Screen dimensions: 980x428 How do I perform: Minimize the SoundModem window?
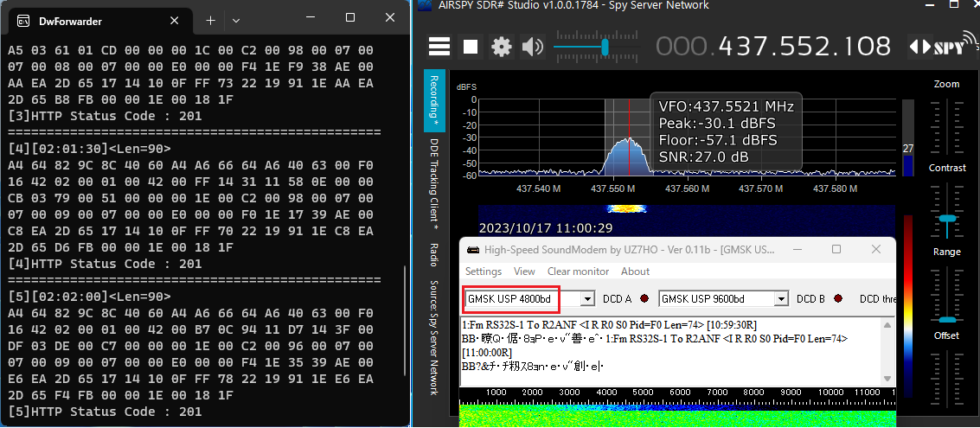pos(798,249)
